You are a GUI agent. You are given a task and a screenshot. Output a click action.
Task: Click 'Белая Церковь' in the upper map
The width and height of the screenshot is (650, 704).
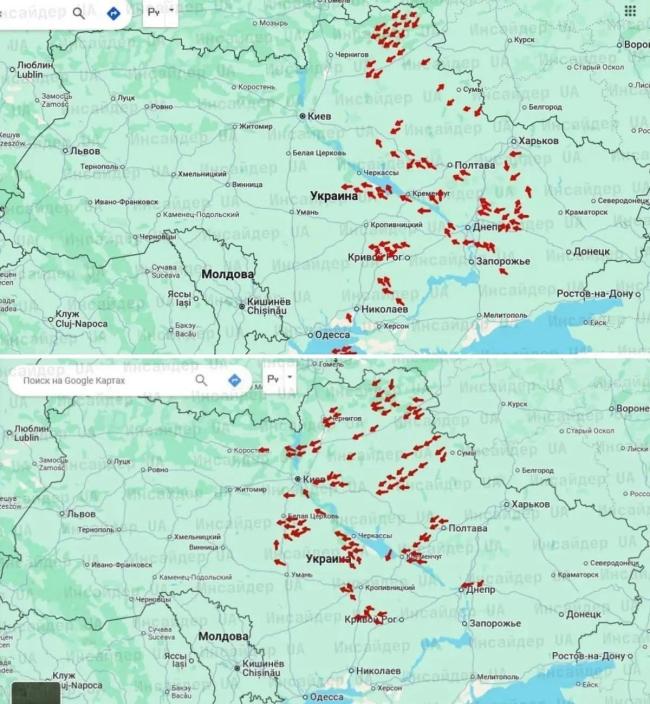click(319, 153)
